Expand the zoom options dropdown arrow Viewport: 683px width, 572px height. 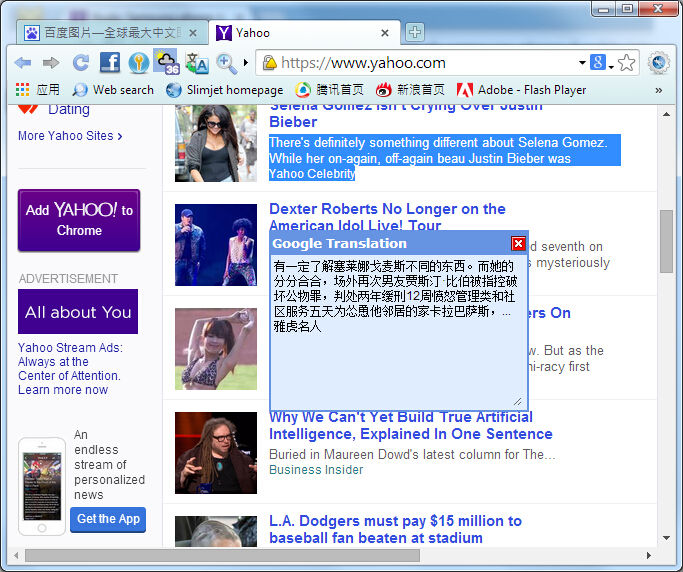(x=245, y=63)
